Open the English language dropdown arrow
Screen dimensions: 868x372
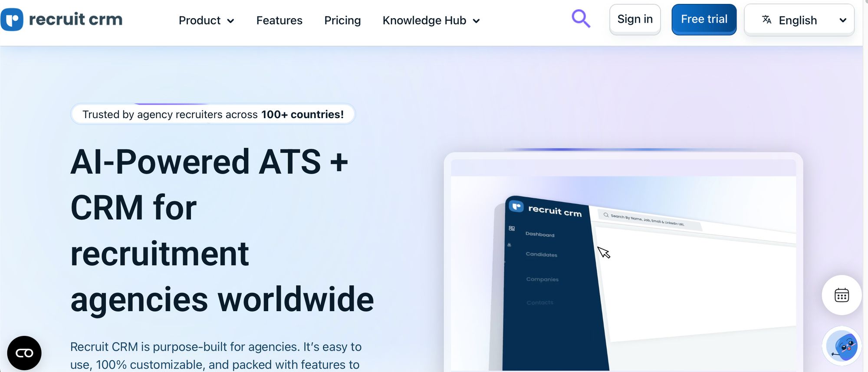[843, 20]
